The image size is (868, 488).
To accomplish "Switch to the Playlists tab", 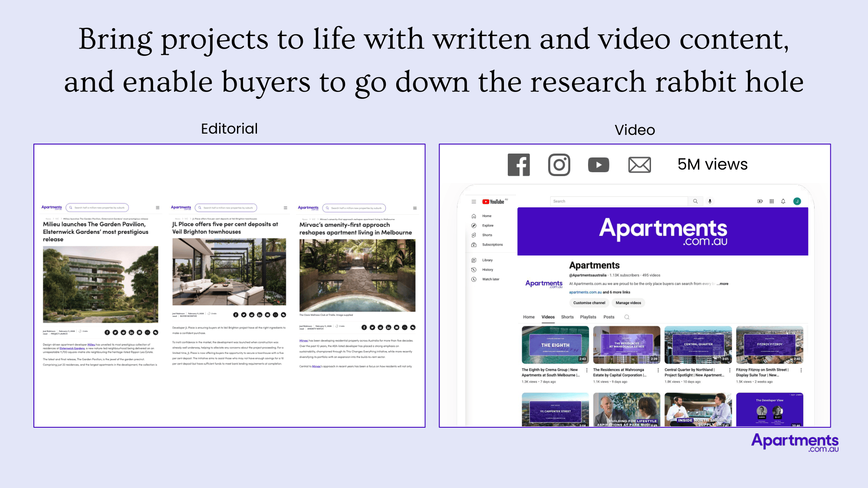I will point(588,317).
